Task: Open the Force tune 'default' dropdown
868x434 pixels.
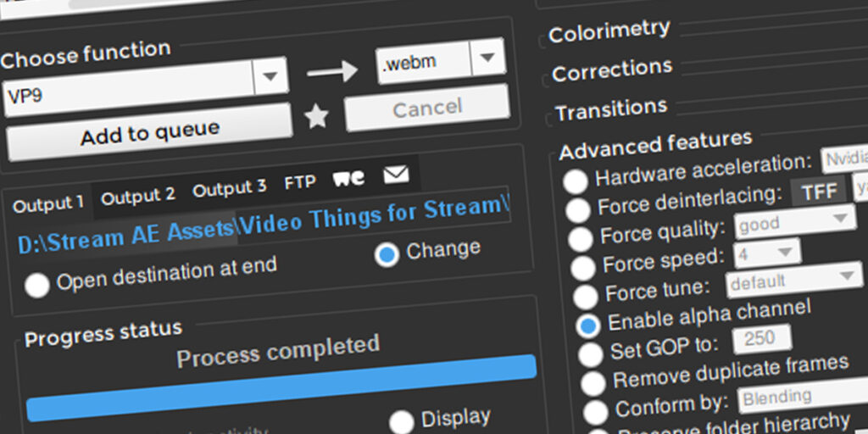Action: tap(793, 280)
